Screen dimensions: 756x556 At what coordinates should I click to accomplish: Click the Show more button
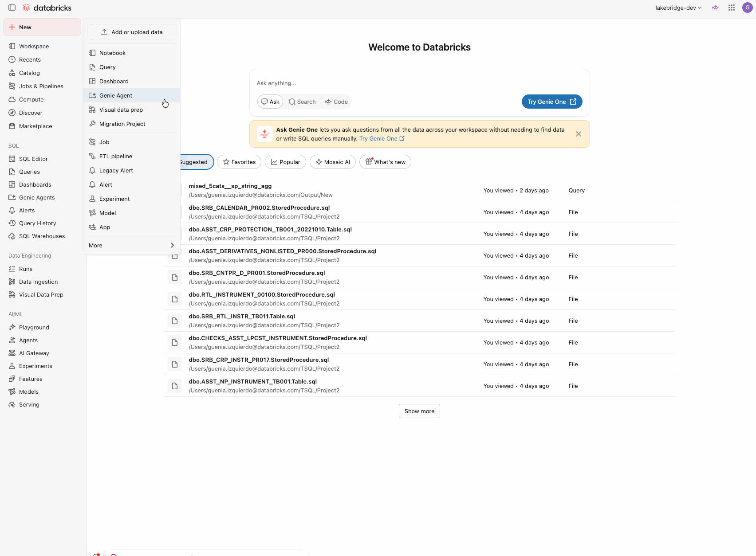coord(419,411)
